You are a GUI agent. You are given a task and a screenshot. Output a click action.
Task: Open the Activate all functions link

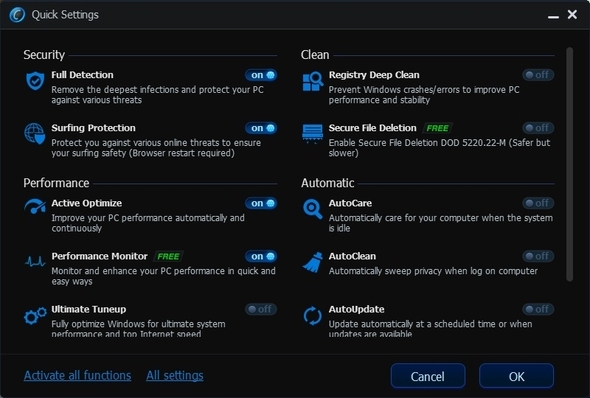pyautogui.click(x=78, y=375)
